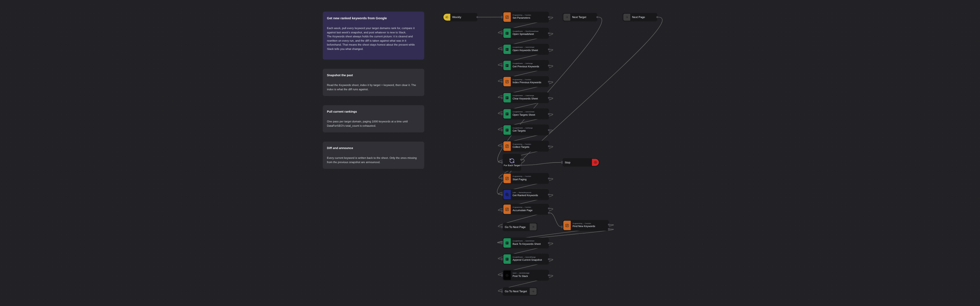Click the Back To Keywords Sheet icon

pyautogui.click(x=507, y=243)
